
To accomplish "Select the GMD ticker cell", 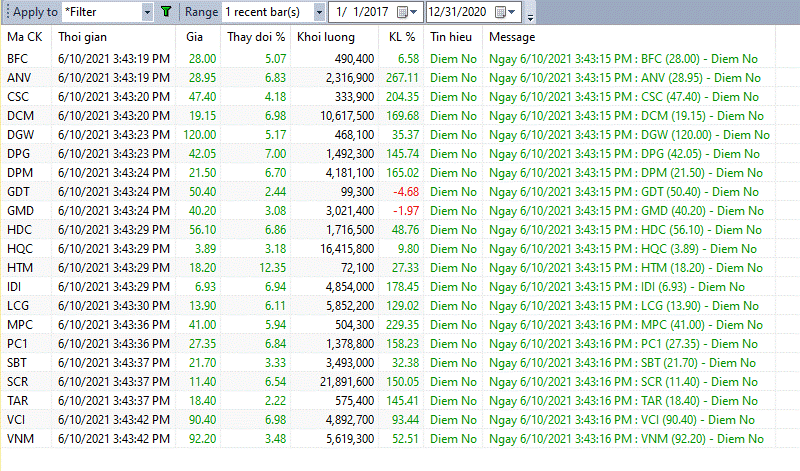I will coord(20,211).
